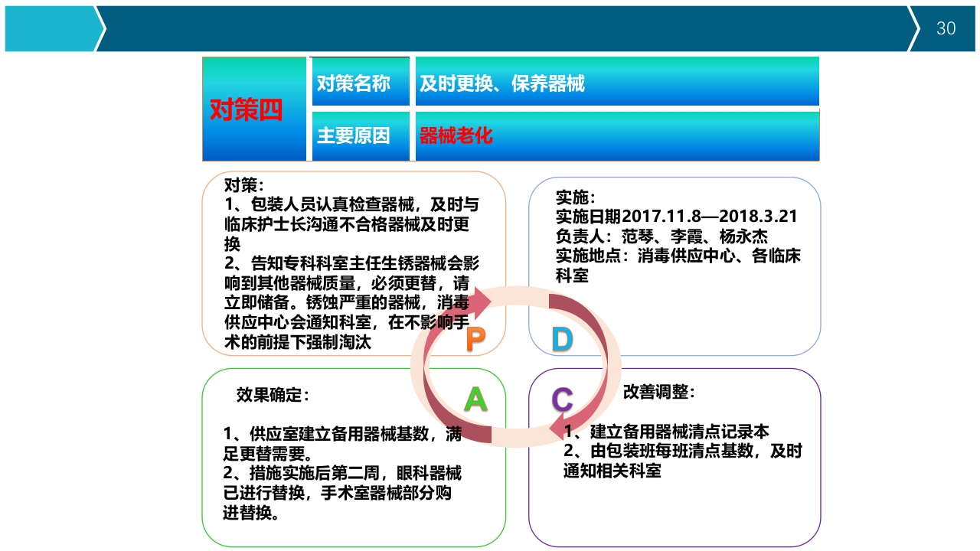Select the purple letter C in the PDCA cycle
Screen dimensions: 980x551
[x=561, y=399]
